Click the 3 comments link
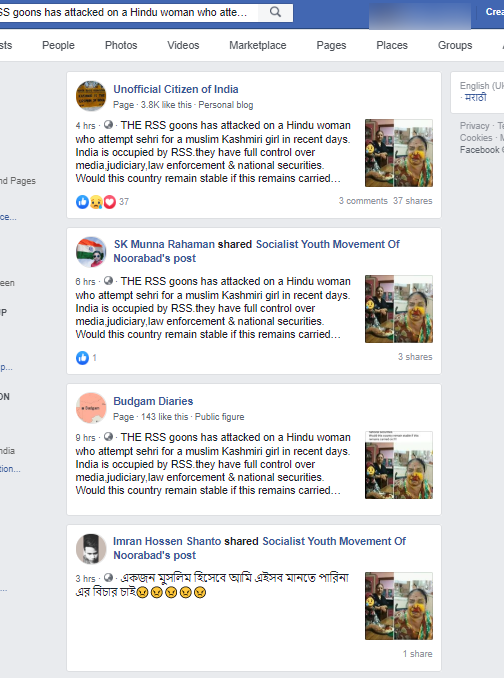504x678 pixels. coord(363,201)
